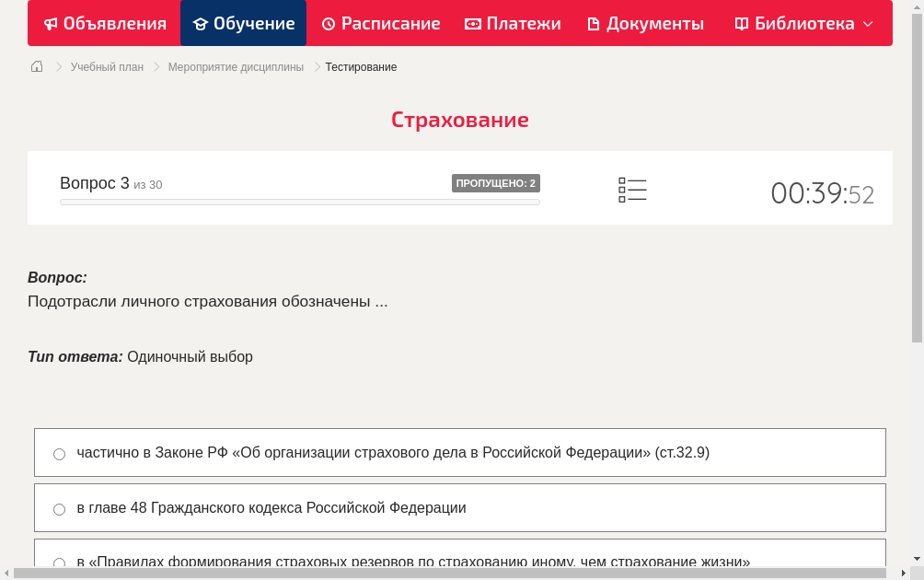Click the clock icon beside Расписание
This screenshot has width=924, height=580.
pos(329,23)
